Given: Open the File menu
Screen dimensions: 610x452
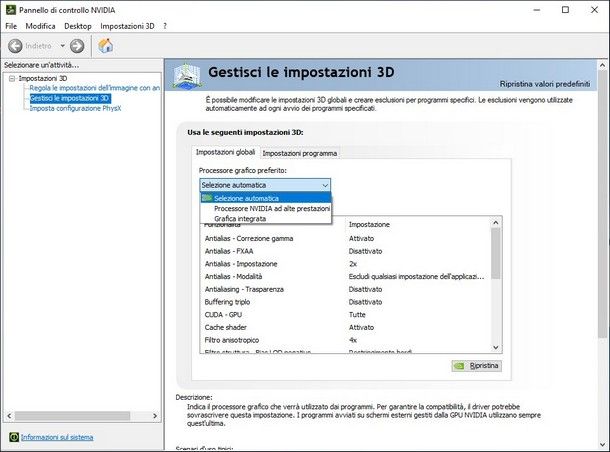Looking at the screenshot, I should (11, 26).
